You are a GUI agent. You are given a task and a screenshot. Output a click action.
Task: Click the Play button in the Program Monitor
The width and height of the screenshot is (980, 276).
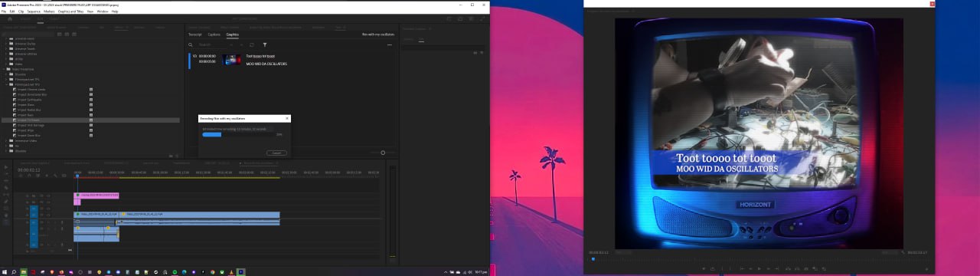tap(759, 268)
